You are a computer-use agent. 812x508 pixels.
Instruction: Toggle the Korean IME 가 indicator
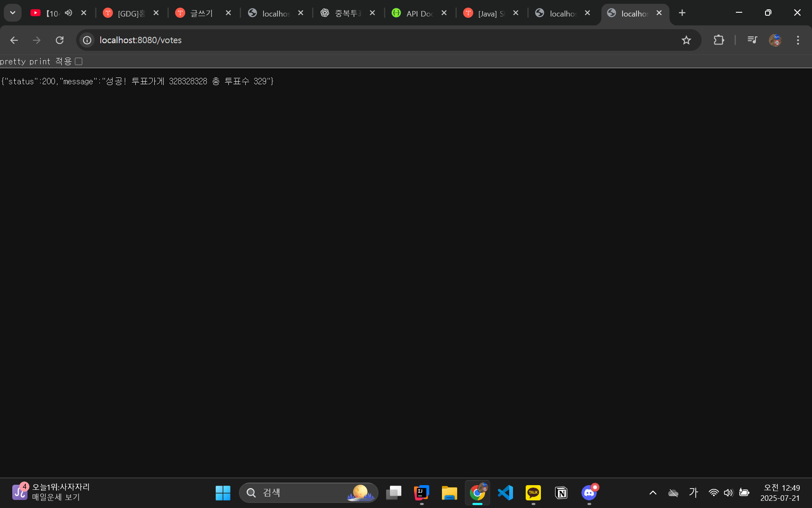click(693, 493)
